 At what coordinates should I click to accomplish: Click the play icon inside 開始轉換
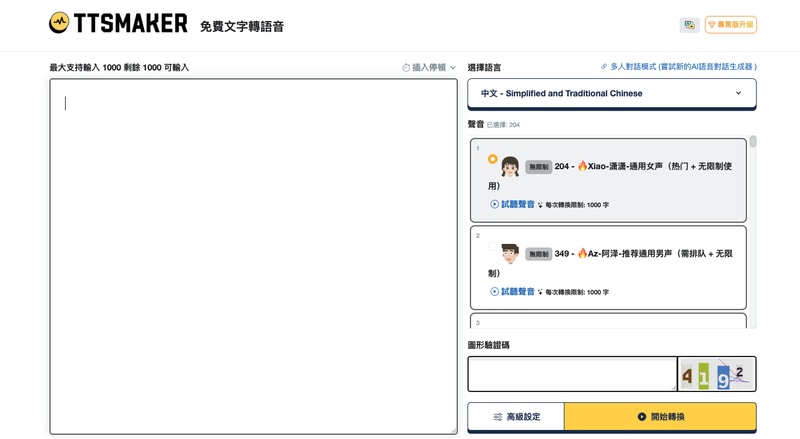pos(642,417)
